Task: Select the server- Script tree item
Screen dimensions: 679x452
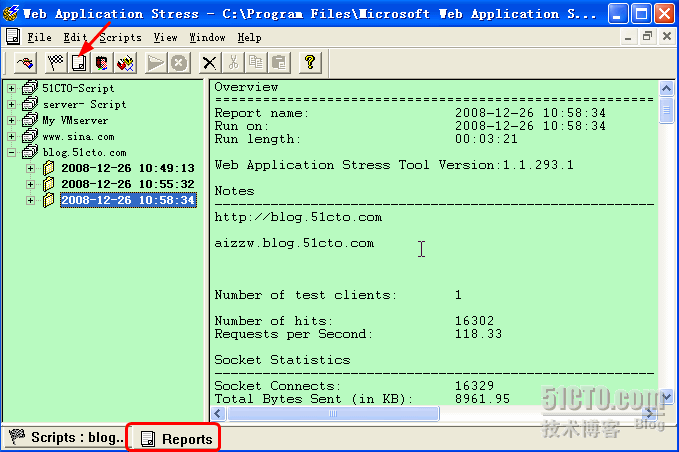Action: pos(84,104)
